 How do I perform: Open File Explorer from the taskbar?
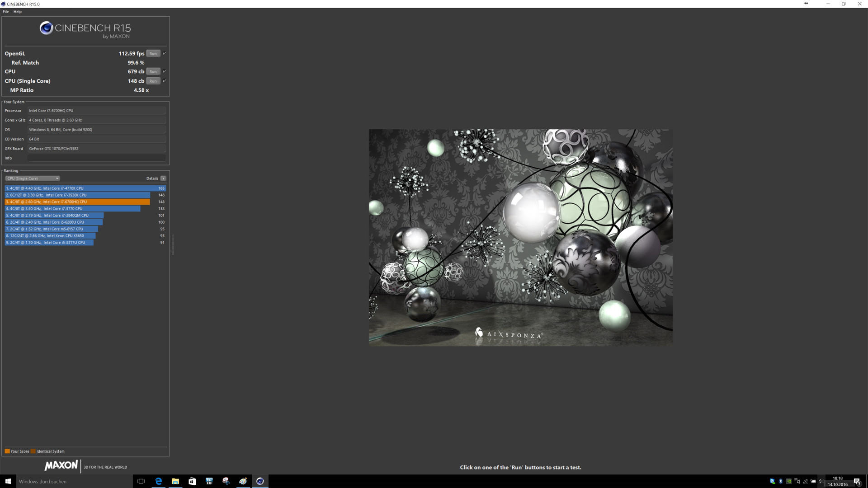coord(175,481)
